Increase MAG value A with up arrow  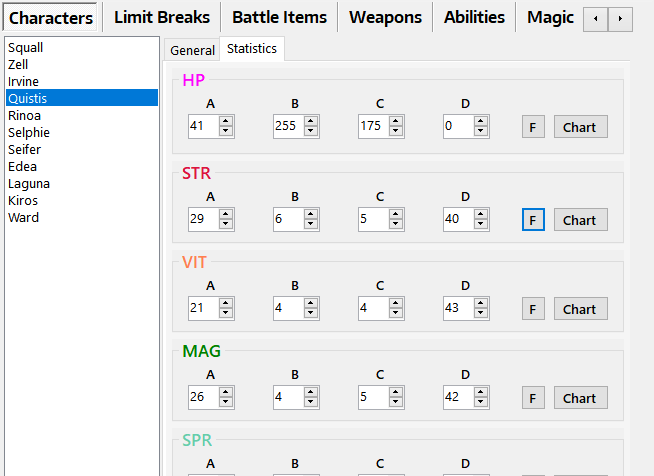tap(226, 392)
